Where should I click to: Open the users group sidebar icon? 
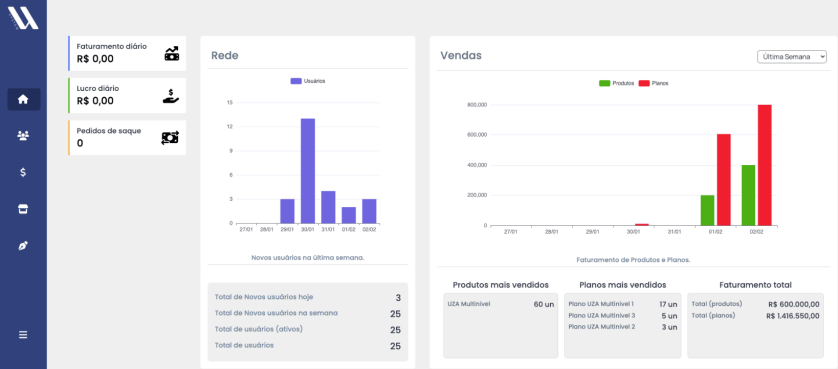pos(23,136)
